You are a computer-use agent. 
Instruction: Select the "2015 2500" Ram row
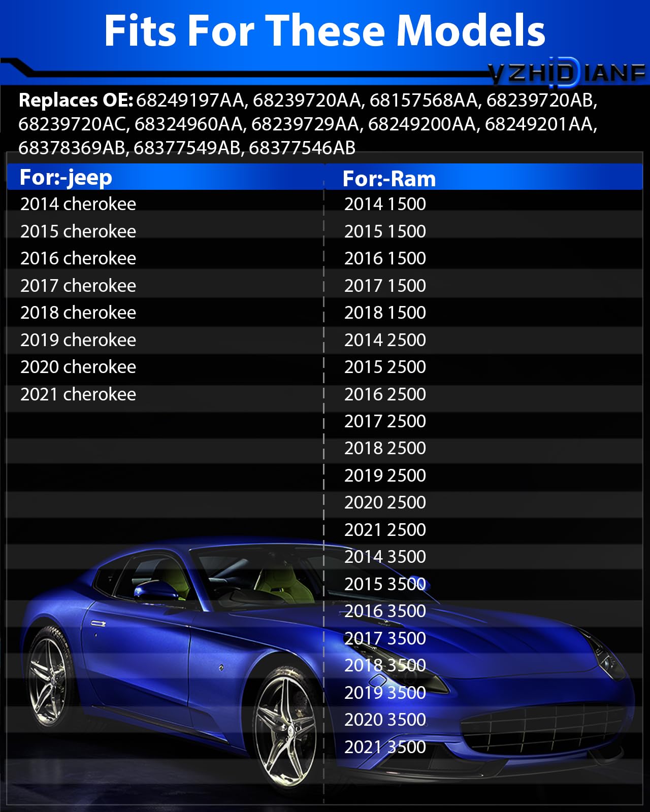(385, 367)
